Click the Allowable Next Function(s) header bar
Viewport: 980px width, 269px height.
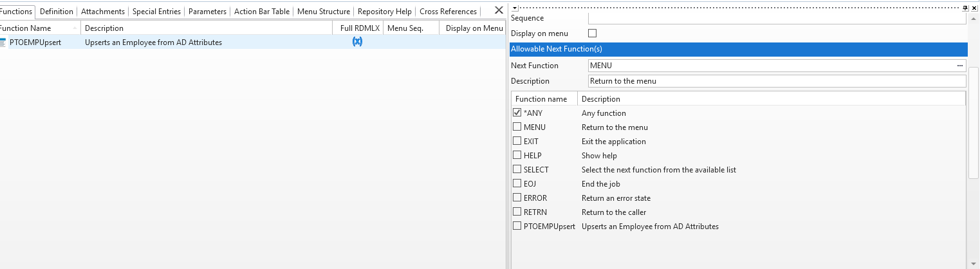[739, 49]
